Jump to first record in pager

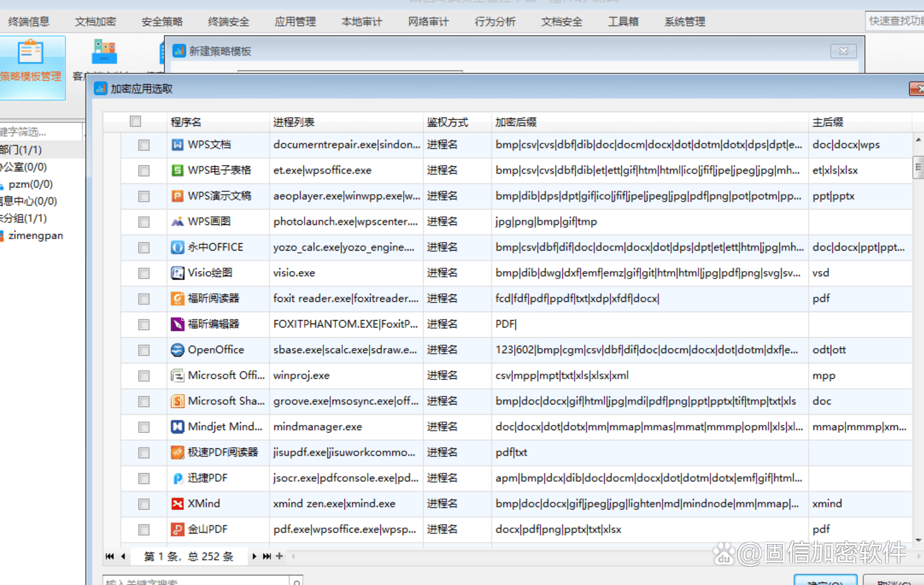109,557
